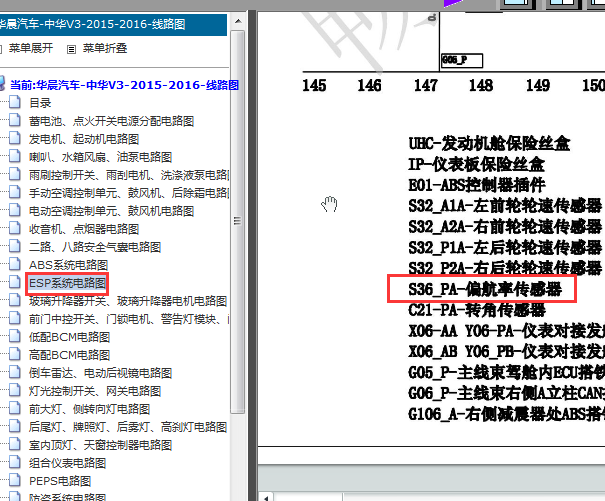Click the UHC-发动机舱保险丝盒 legend text

pos(489,143)
